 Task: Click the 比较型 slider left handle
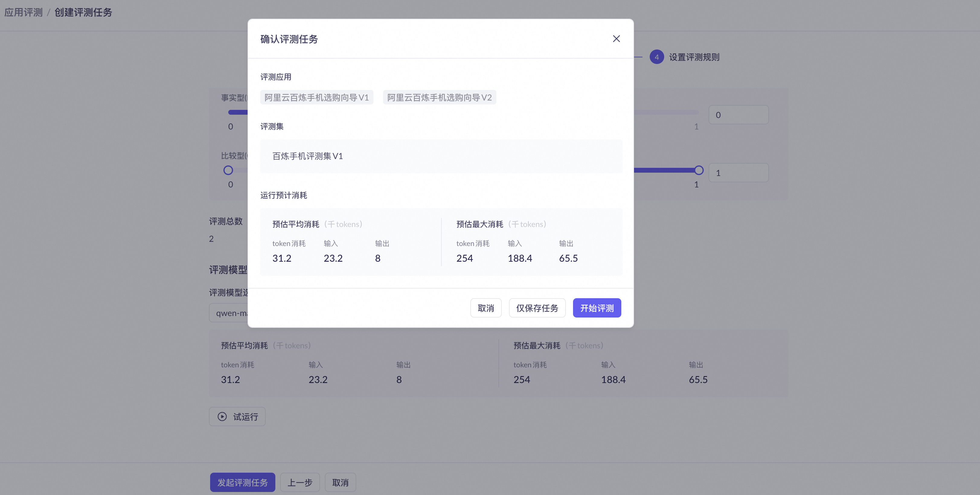[x=228, y=170]
